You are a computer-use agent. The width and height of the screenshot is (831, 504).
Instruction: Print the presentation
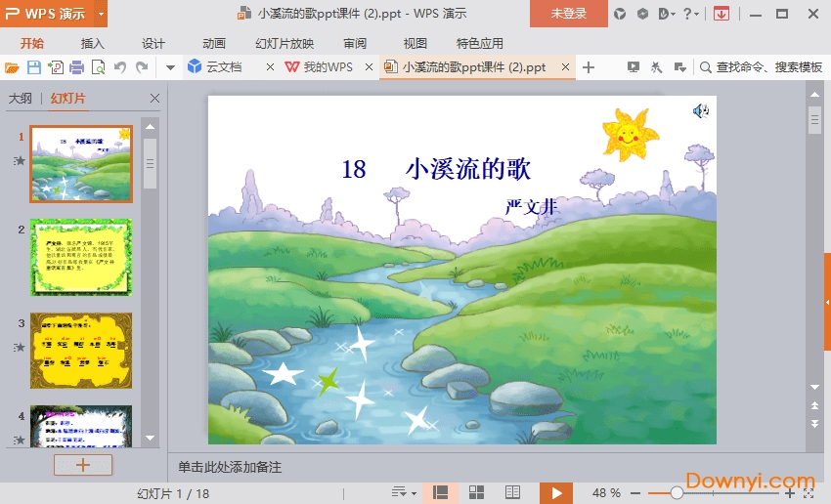[77, 67]
